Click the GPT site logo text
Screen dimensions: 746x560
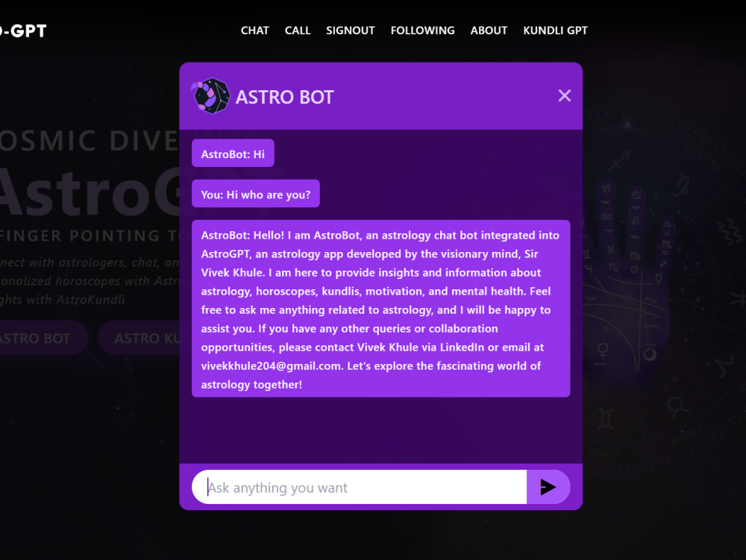[x=23, y=31]
